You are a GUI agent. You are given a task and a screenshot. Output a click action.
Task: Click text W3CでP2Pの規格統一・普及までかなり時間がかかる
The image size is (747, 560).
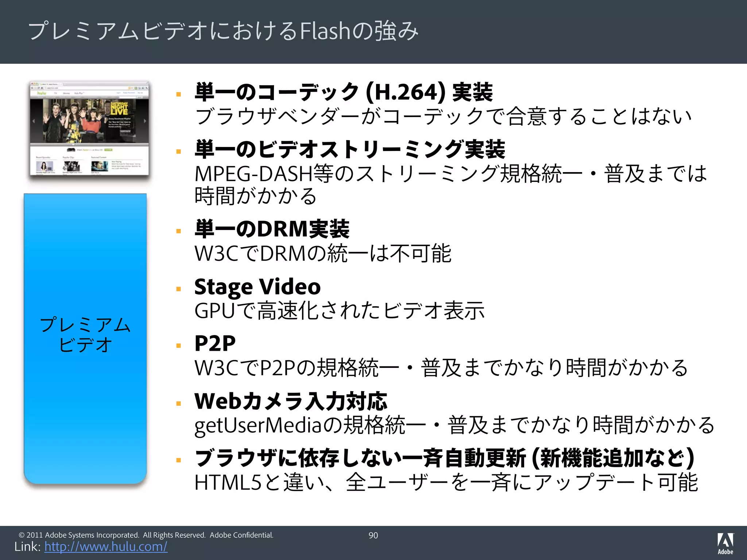coord(441,367)
